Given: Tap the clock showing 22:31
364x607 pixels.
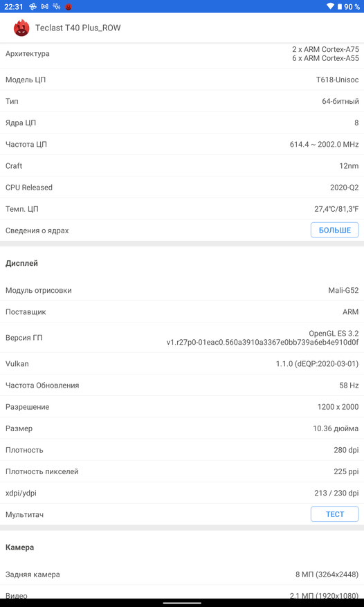Looking at the screenshot, I should [14, 7].
